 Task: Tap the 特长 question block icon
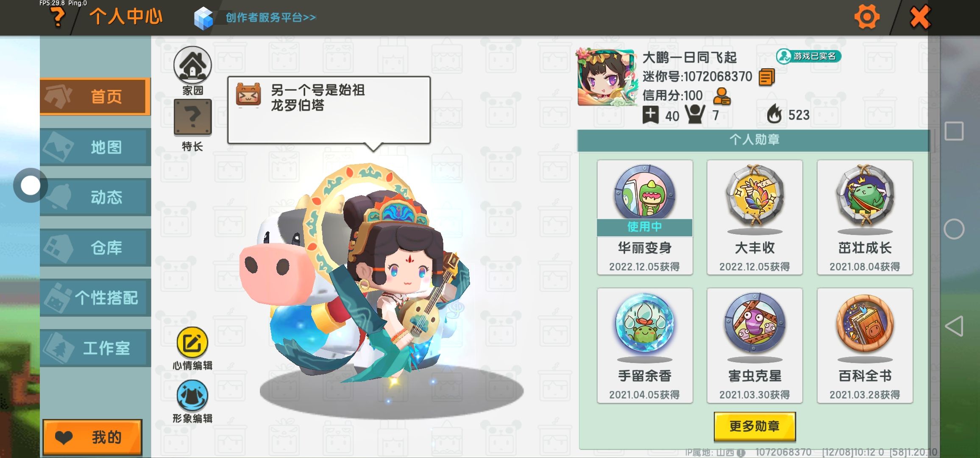coord(192,117)
